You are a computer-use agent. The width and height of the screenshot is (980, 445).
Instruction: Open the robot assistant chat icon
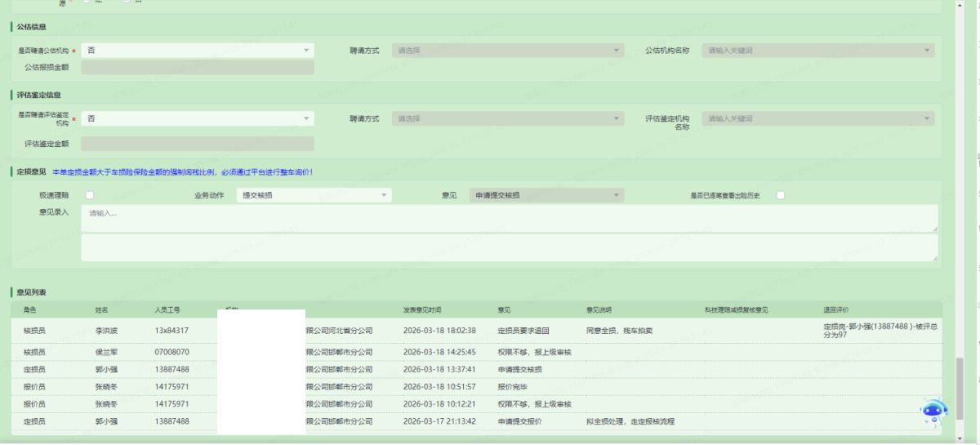click(934, 412)
